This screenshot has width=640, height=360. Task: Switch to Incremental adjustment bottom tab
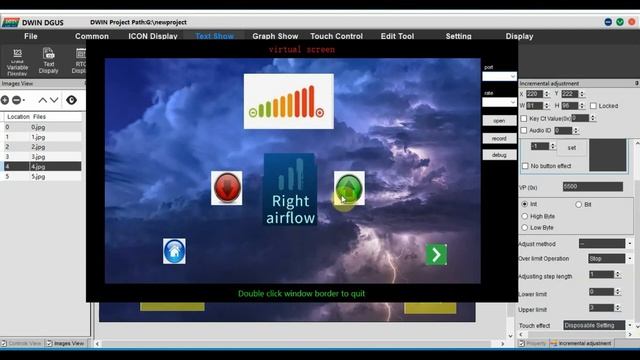[x=581, y=343]
